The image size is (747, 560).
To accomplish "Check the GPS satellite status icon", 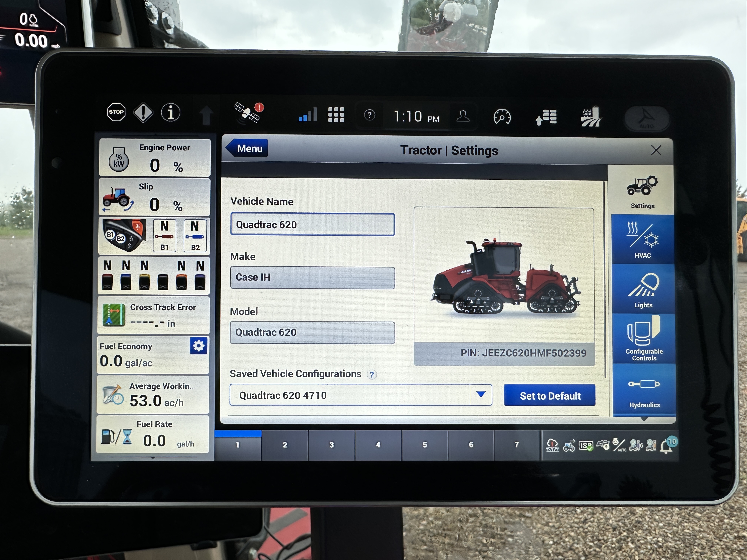I will point(247,111).
